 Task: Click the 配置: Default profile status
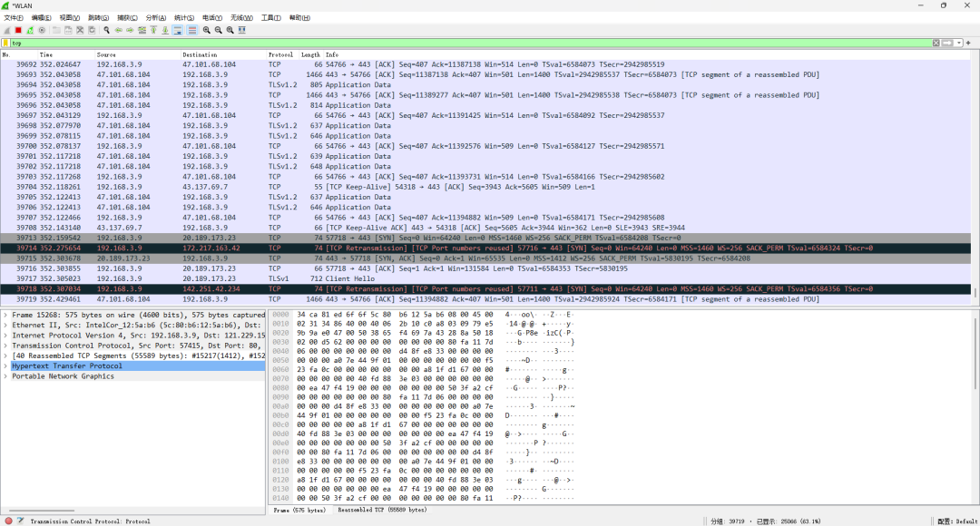click(957, 521)
